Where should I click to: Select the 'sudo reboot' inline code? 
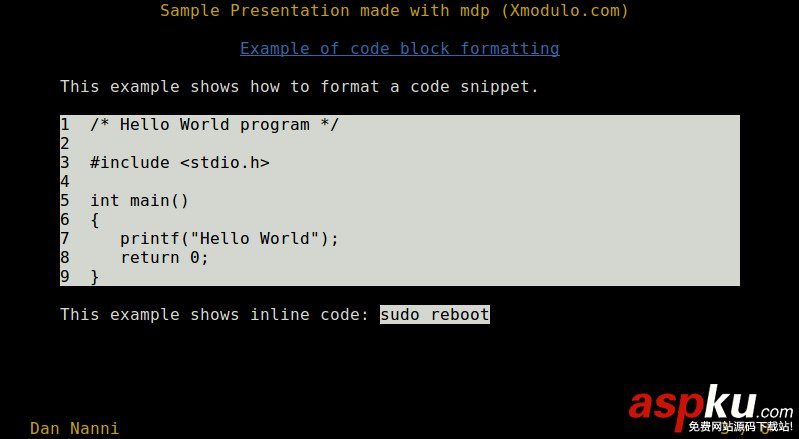(x=435, y=314)
